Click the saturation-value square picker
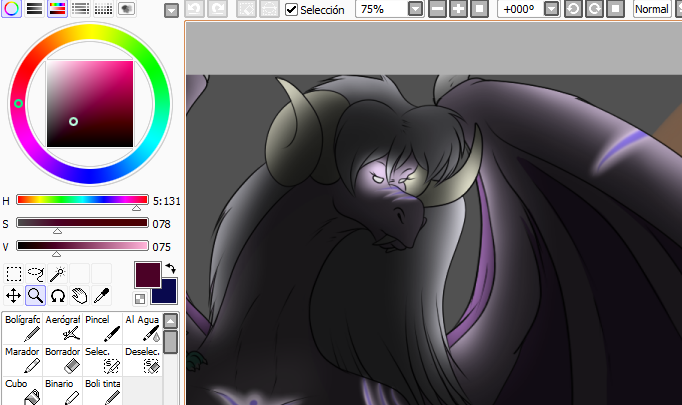Viewport: 682px width, 405px height. tap(90, 104)
